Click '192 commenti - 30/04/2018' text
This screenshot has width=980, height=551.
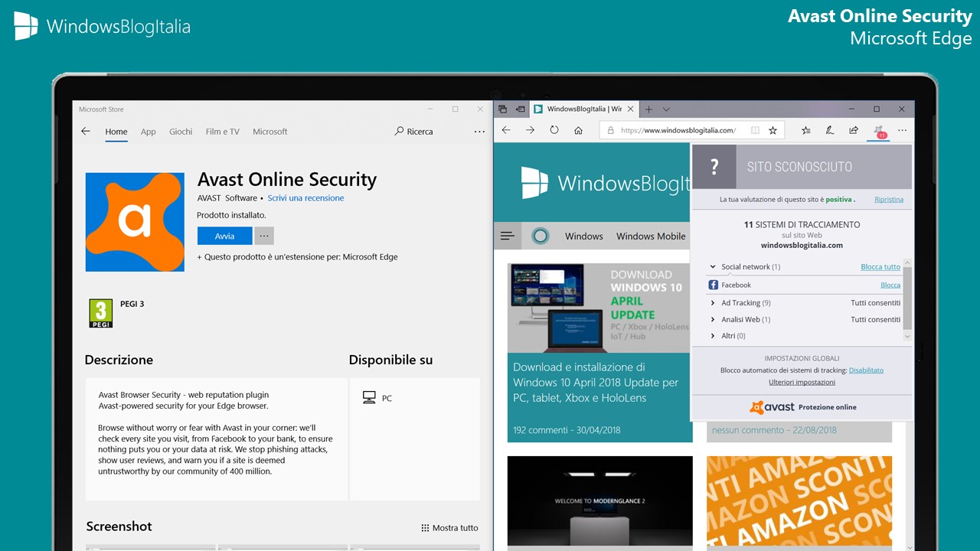568,430
